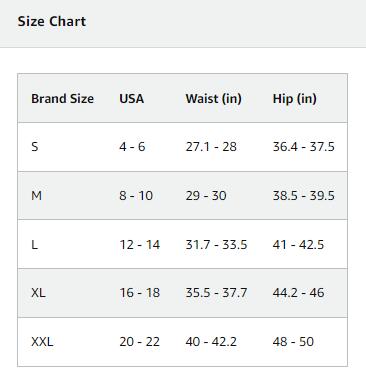Click the Waist (in) column header

[213, 99]
